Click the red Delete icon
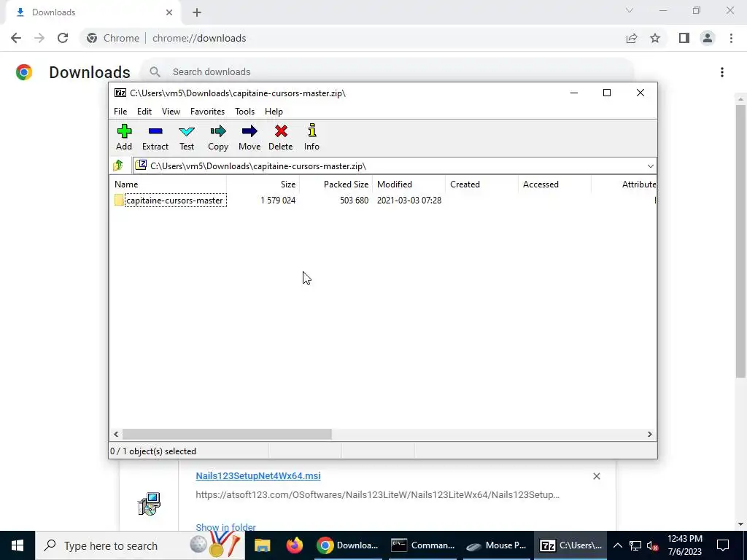The height and width of the screenshot is (560, 747). (x=281, y=137)
